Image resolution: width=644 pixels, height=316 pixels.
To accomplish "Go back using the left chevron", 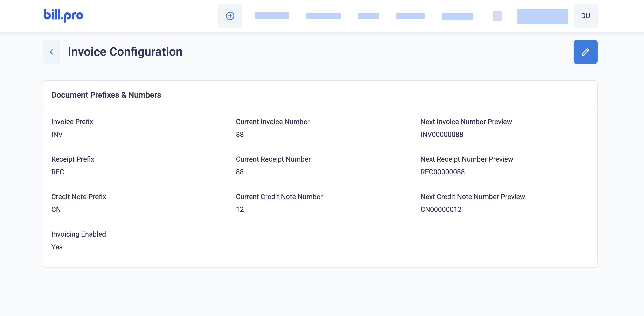I will pos(51,52).
